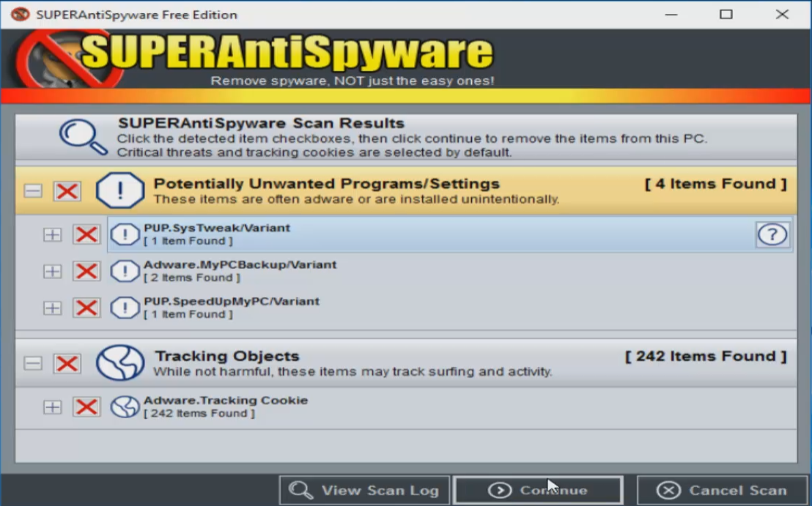Image resolution: width=812 pixels, height=506 pixels.
Task: Click the warning icon next to PUP.SpeedUpMyPC/Variant
Action: coord(125,308)
